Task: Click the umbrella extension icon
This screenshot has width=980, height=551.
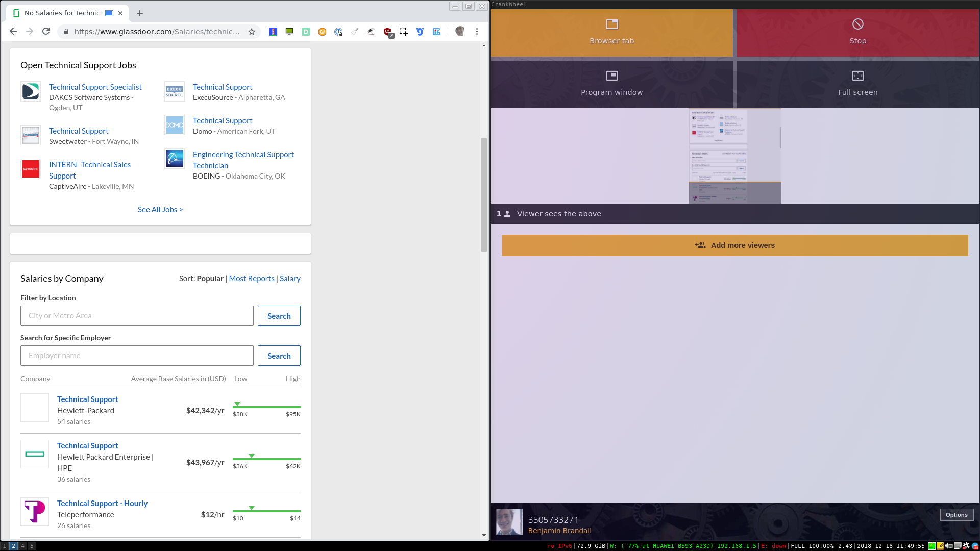Action: tap(371, 32)
